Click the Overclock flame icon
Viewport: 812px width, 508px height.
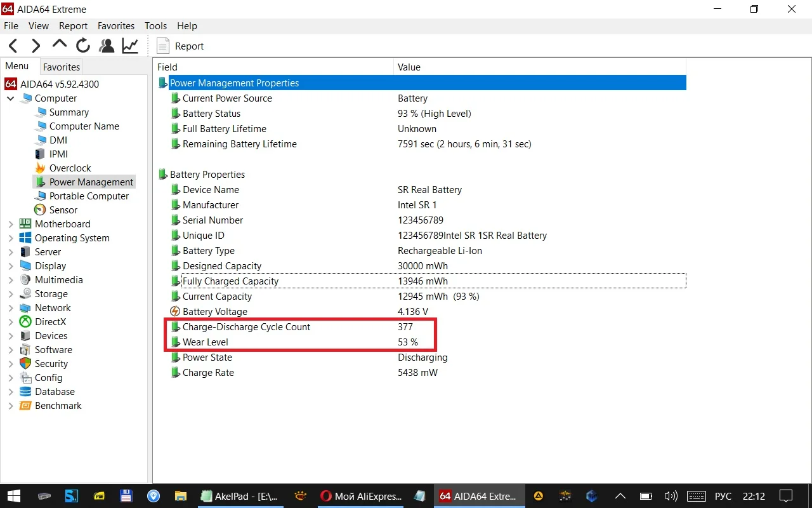pyautogui.click(x=40, y=168)
